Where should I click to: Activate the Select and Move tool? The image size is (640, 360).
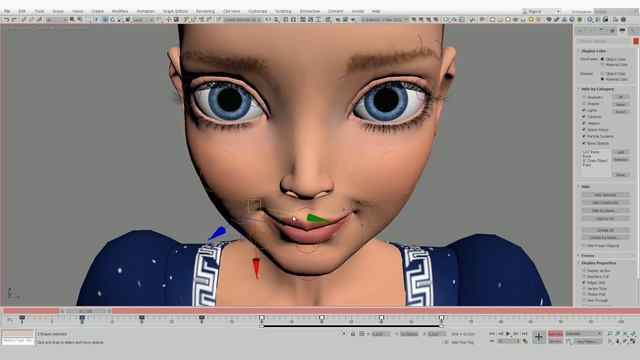click(105, 19)
